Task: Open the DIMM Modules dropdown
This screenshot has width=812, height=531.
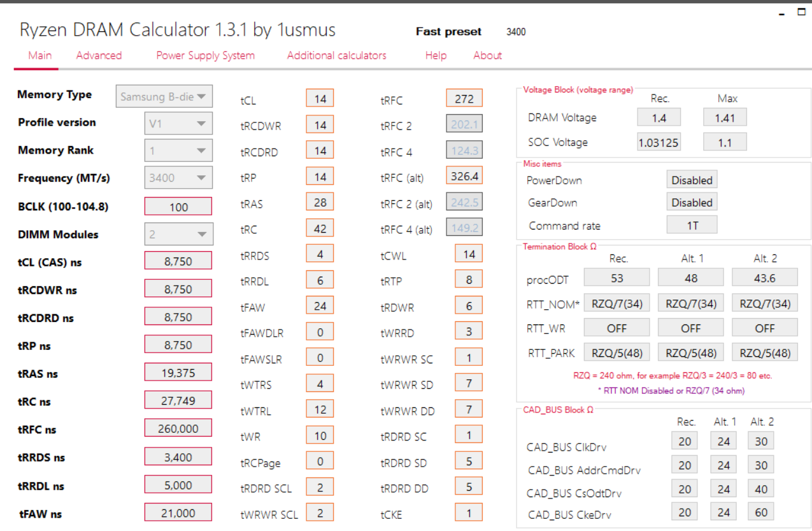Action: [x=178, y=235]
